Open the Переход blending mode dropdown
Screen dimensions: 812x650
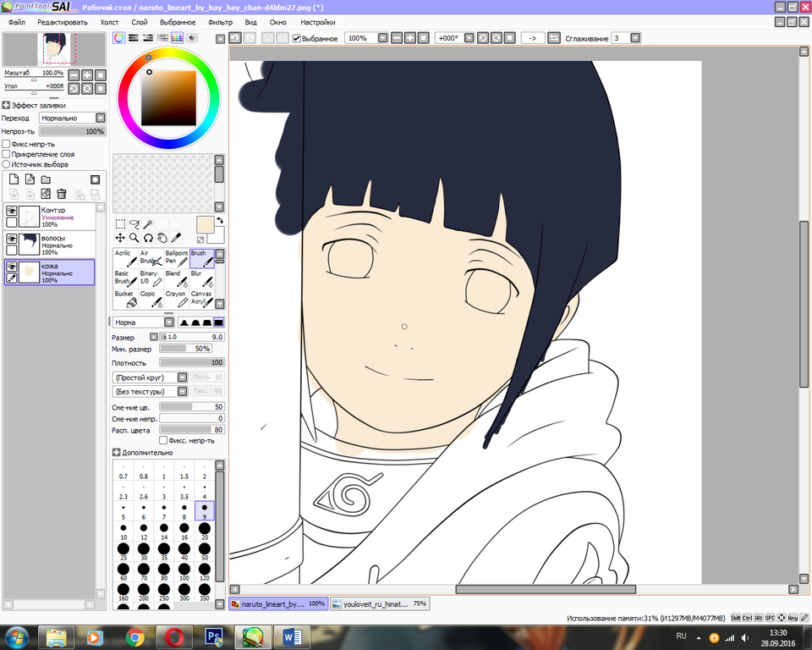coord(101,118)
